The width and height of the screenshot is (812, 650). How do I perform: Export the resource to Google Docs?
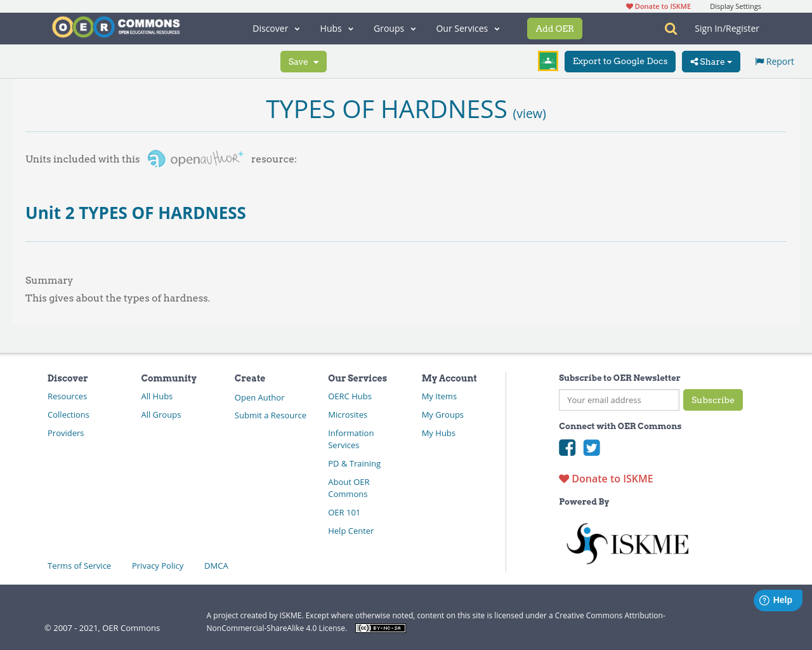tap(620, 61)
